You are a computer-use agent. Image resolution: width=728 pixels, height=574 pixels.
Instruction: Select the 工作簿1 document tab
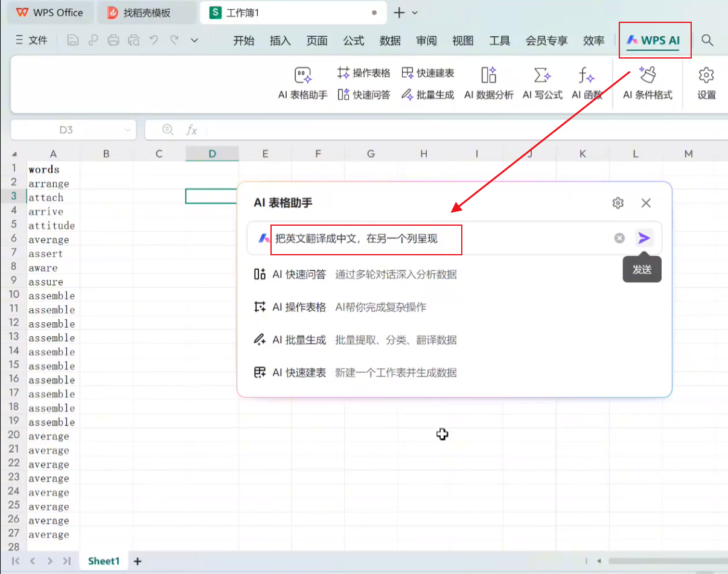click(293, 13)
